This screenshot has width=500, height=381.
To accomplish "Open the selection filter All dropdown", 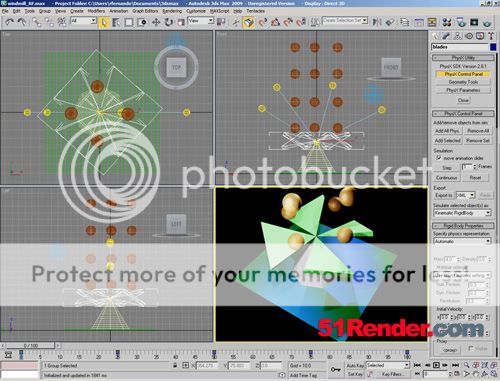I will [x=83, y=21].
